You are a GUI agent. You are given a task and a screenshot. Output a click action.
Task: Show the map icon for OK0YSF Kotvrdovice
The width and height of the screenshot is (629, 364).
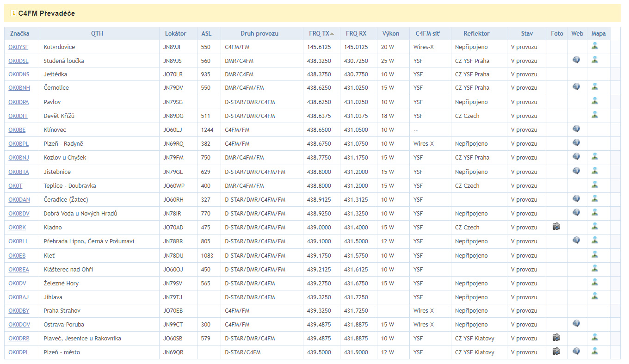click(595, 46)
